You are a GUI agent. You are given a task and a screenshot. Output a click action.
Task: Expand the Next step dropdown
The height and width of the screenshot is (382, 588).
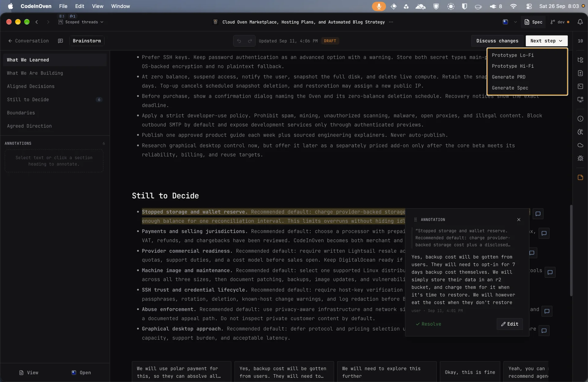[x=546, y=41]
